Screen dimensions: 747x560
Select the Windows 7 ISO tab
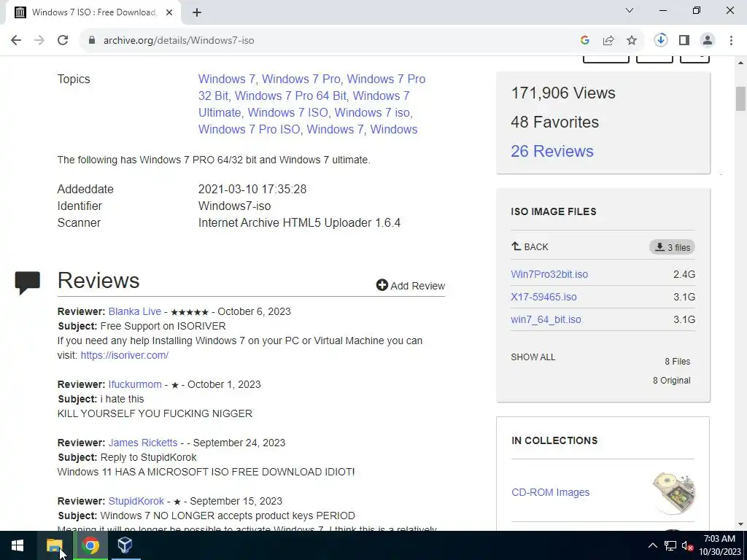tap(93, 12)
